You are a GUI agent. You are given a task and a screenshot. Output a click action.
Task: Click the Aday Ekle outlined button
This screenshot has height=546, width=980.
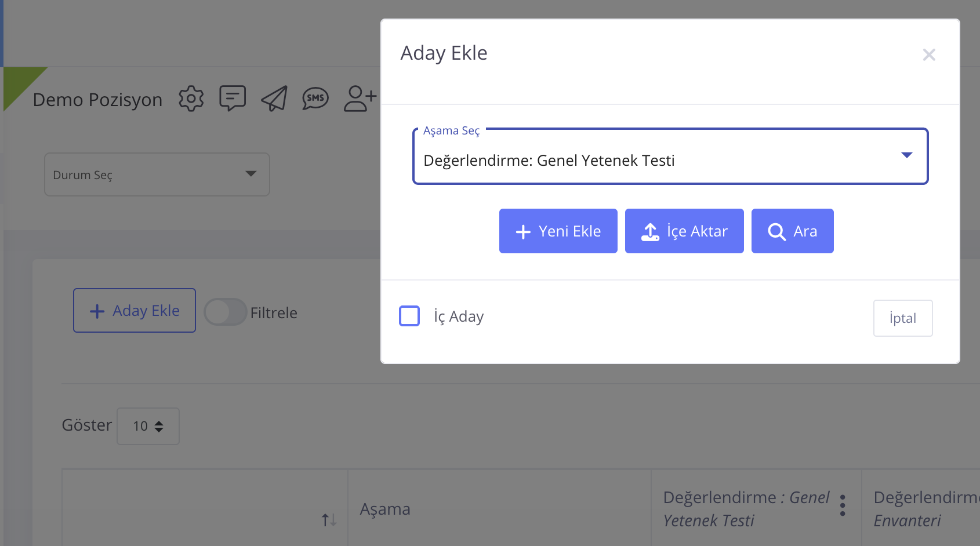coord(135,311)
